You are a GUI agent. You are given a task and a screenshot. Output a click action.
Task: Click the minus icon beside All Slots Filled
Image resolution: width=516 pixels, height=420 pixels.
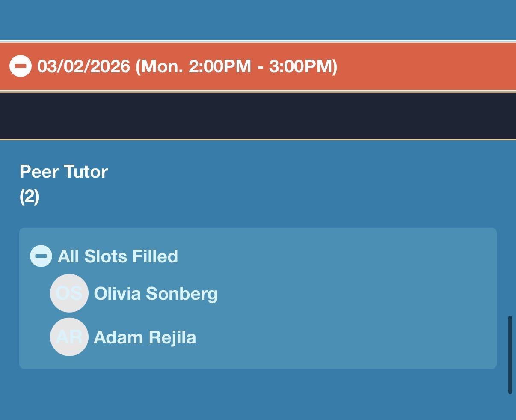tap(41, 256)
